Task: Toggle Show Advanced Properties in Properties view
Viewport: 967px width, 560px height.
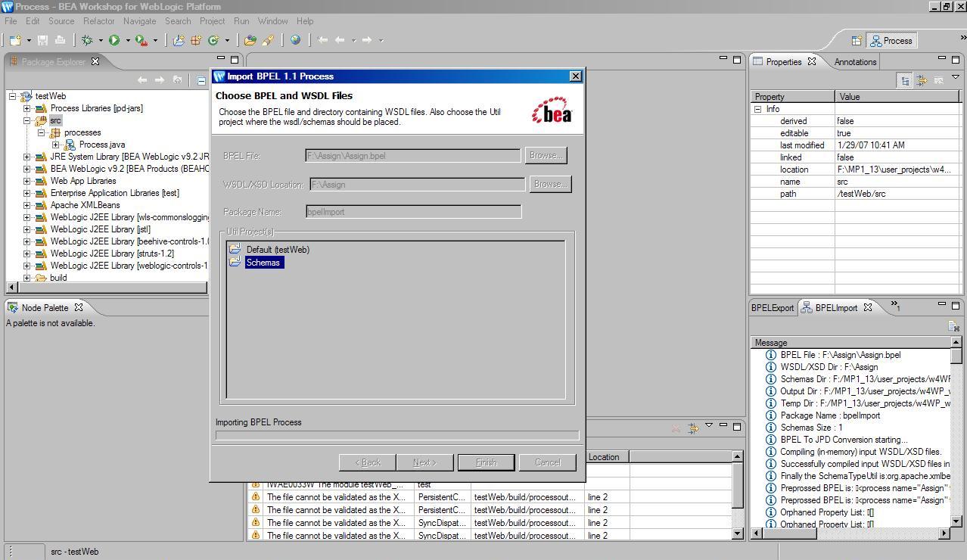Action: tap(922, 79)
